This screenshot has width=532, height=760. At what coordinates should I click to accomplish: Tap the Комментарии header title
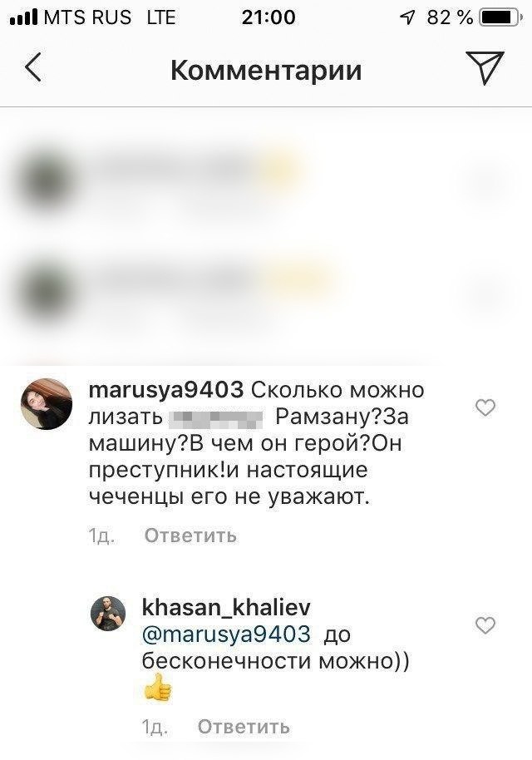point(266,71)
